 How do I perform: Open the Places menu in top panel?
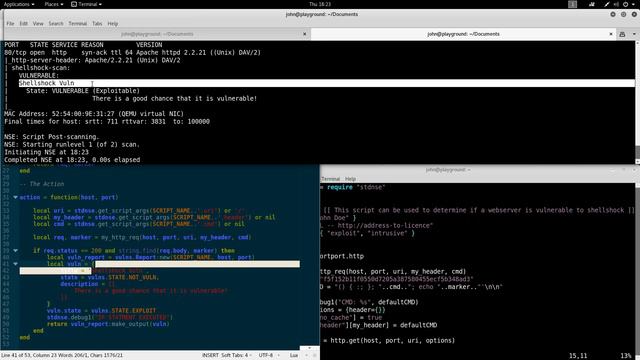[x=53, y=4]
